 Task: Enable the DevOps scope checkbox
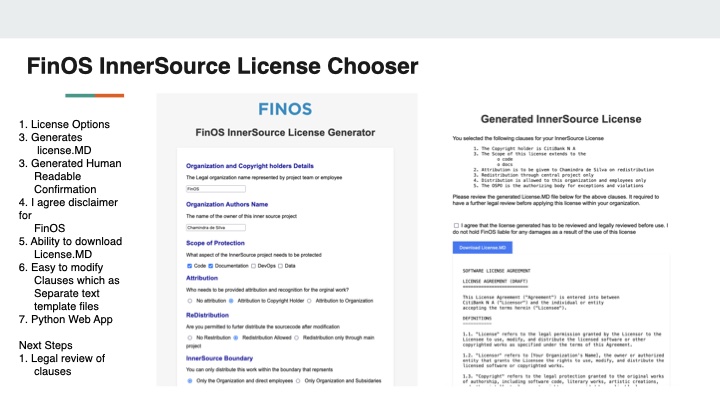click(x=253, y=266)
